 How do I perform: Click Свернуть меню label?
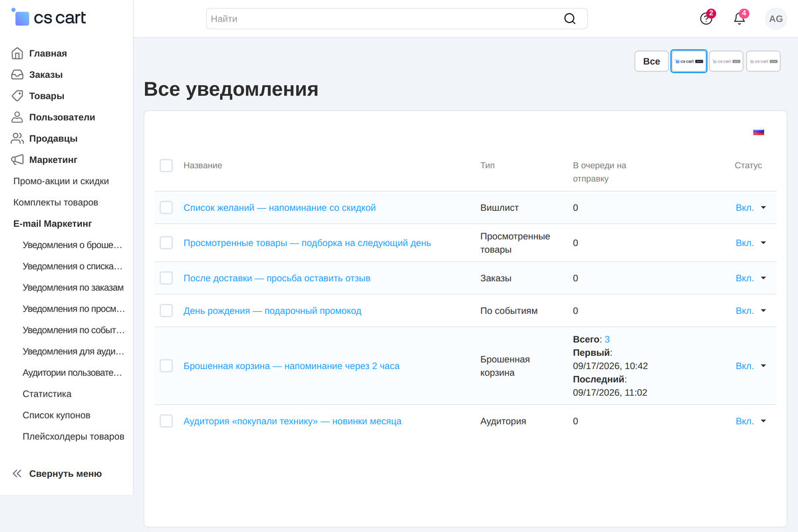(x=65, y=473)
